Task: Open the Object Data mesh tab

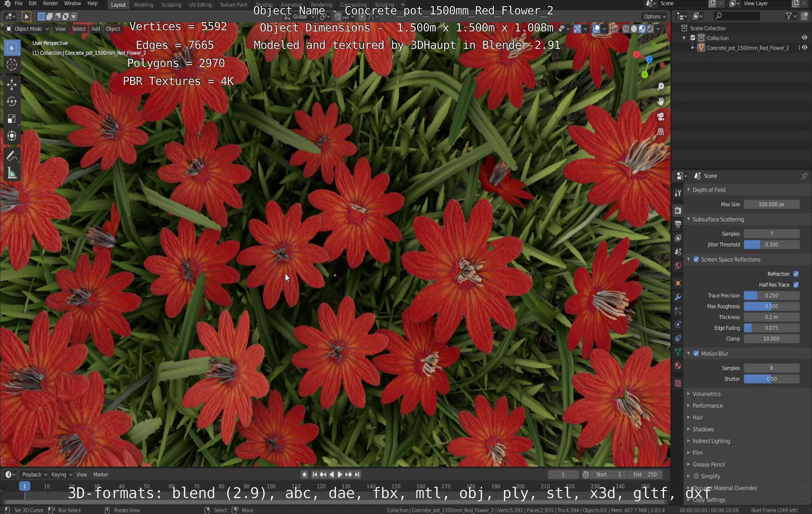Action: click(x=677, y=352)
